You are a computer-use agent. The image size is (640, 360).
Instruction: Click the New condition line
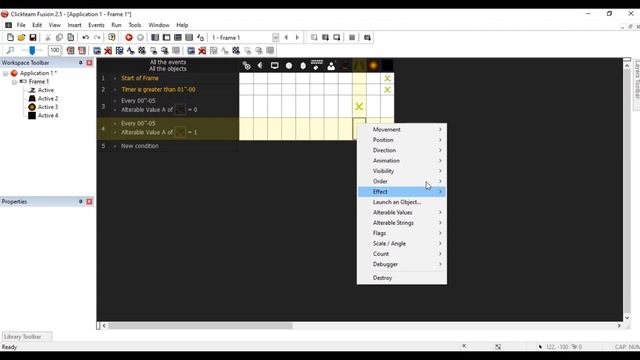point(140,146)
